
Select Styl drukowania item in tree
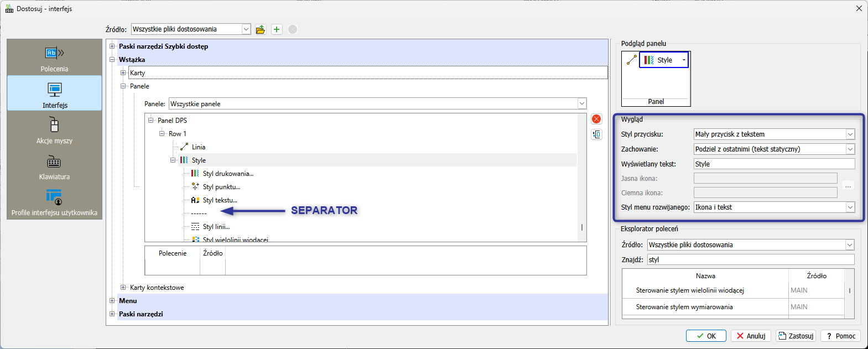coord(227,174)
